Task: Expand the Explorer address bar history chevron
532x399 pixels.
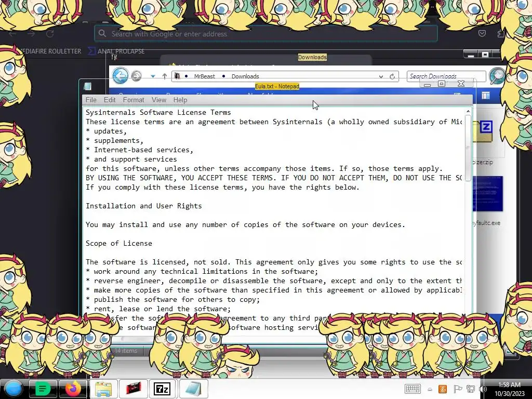Action: 381,77
